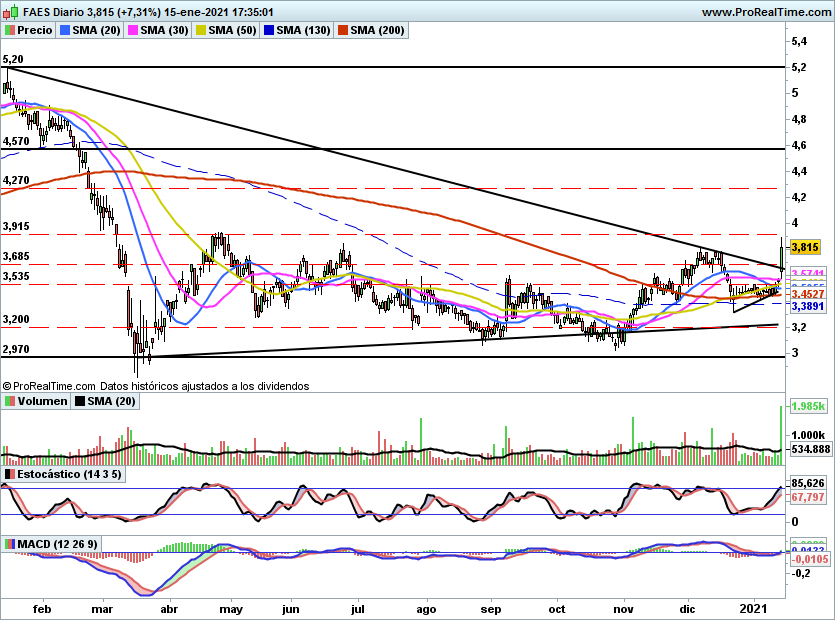Open the www.ProRealTime.com link
The image size is (835, 620).
pos(766,12)
